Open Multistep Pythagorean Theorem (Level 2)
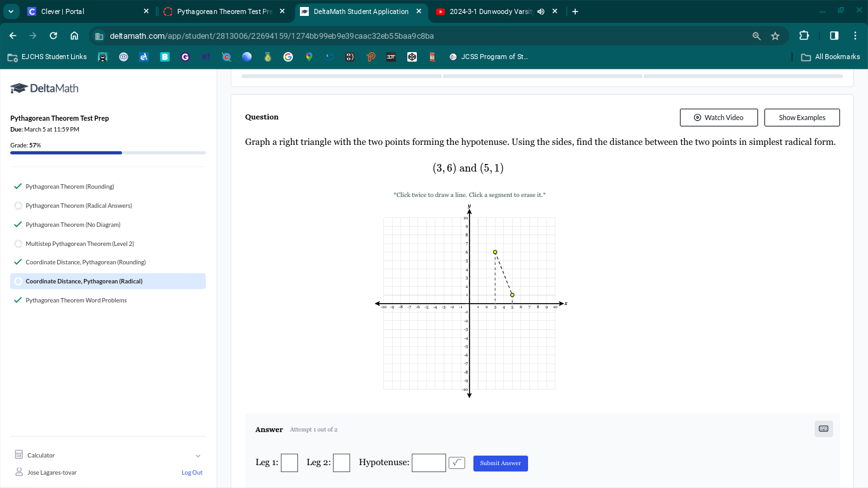 click(x=79, y=244)
